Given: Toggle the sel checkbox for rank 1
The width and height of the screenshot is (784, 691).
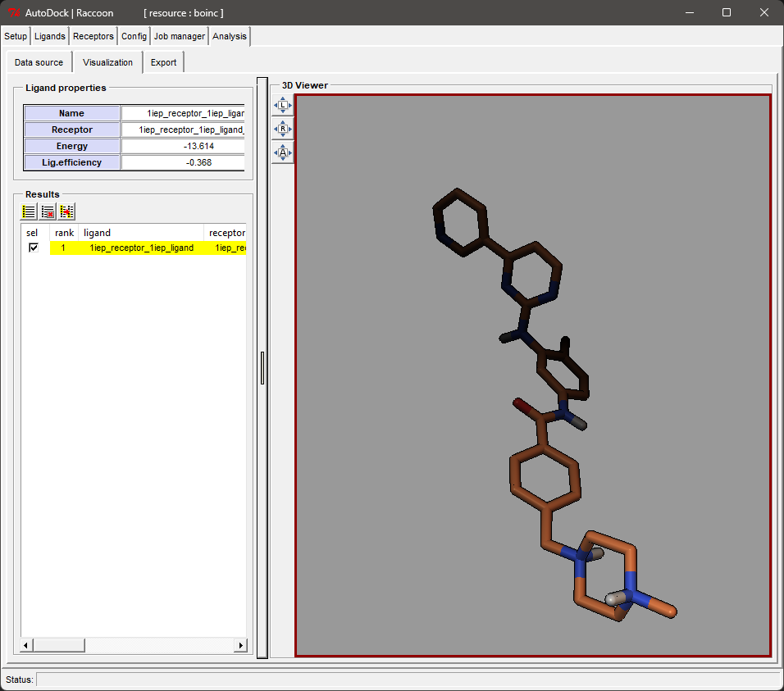Looking at the screenshot, I should coord(34,248).
